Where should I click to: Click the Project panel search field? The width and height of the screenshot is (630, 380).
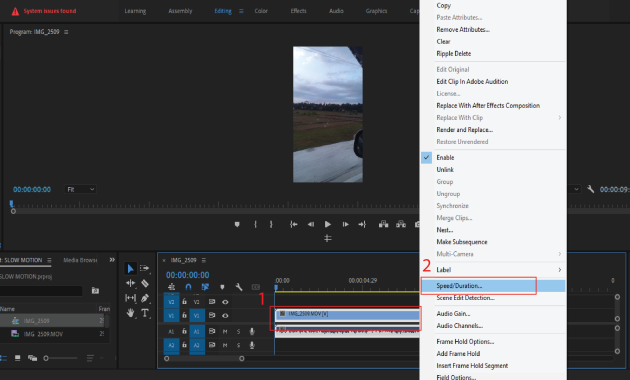41,290
